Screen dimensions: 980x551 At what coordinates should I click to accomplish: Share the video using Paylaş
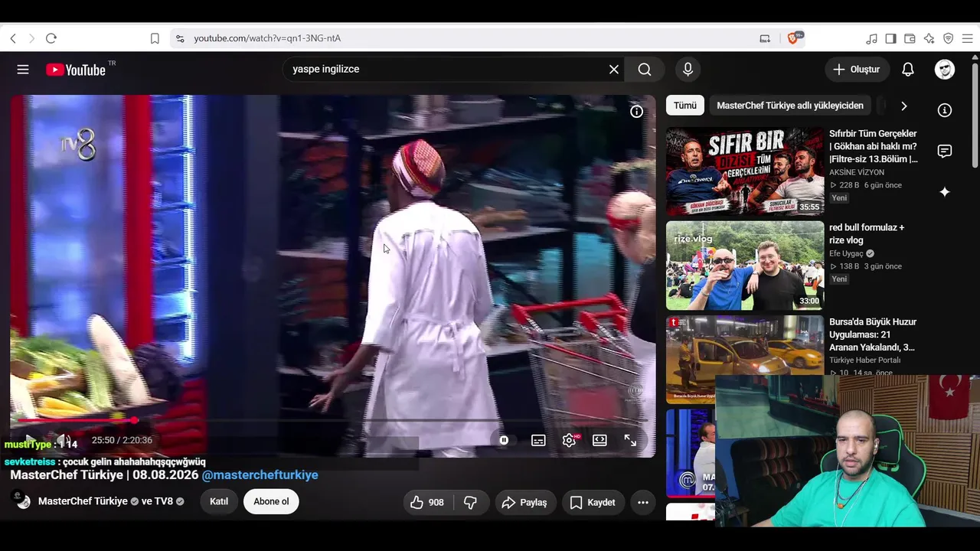[525, 502]
